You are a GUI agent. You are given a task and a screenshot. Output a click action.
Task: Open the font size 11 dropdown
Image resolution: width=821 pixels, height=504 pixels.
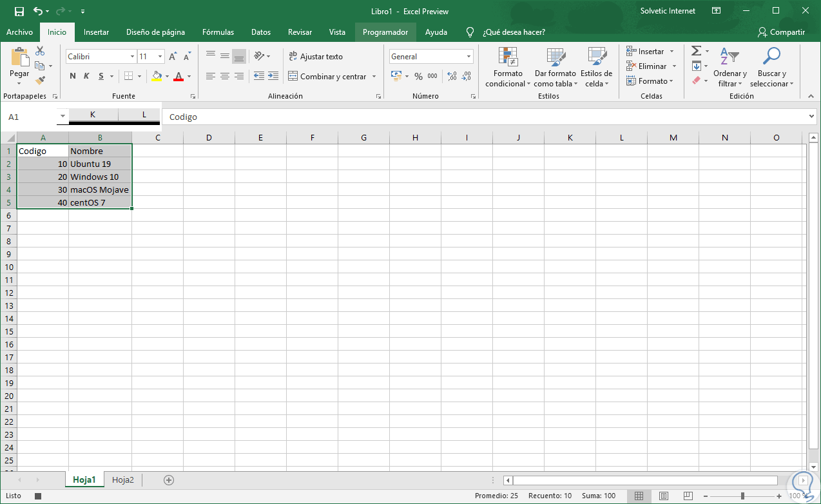[x=160, y=57]
